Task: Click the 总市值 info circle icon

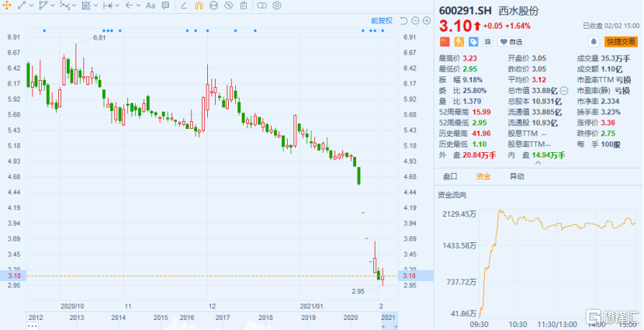Action: (x=564, y=90)
